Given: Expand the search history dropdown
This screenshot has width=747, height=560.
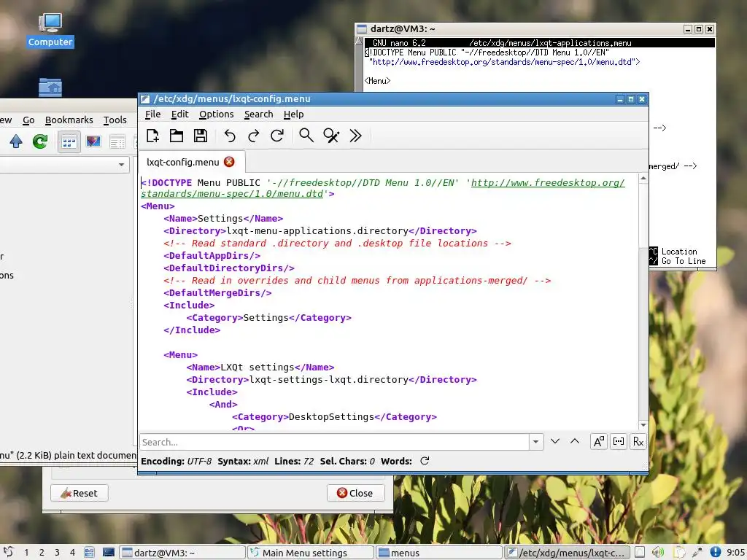Looking at the screenshot, I should (536, 442).
